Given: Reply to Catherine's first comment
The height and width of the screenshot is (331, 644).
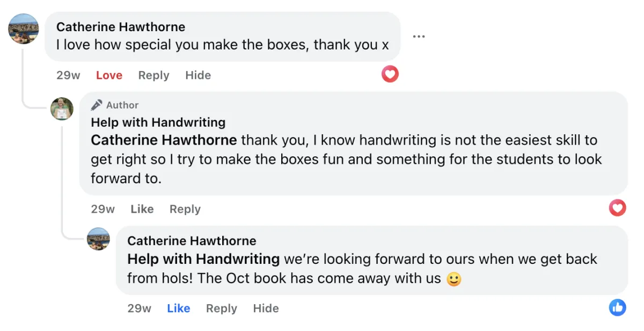Looking at the screenshot, I should (x=153, y=75).
